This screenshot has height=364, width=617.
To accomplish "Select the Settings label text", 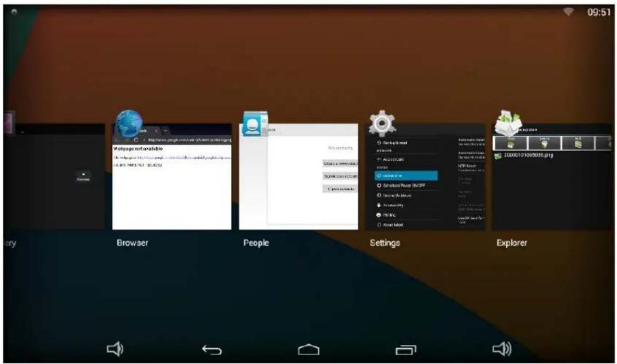I will pos(385,243).
